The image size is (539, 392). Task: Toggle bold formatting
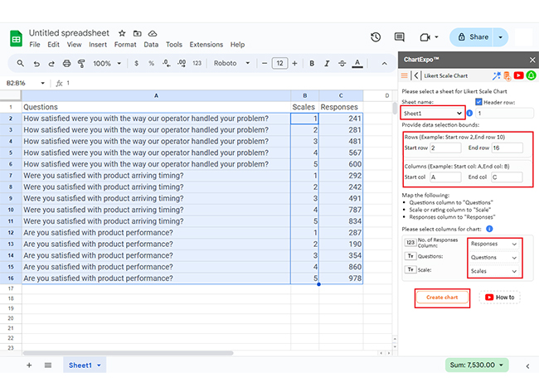[312, 63]
